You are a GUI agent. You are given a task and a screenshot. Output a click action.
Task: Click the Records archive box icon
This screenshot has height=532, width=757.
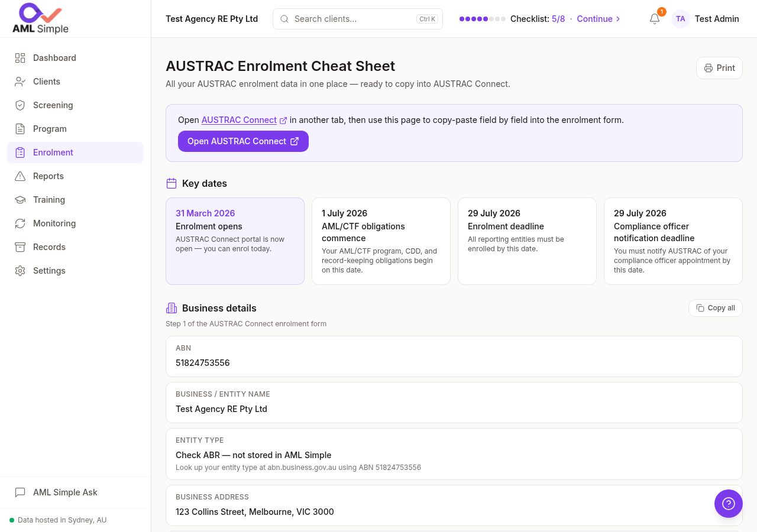click(20, 247)
